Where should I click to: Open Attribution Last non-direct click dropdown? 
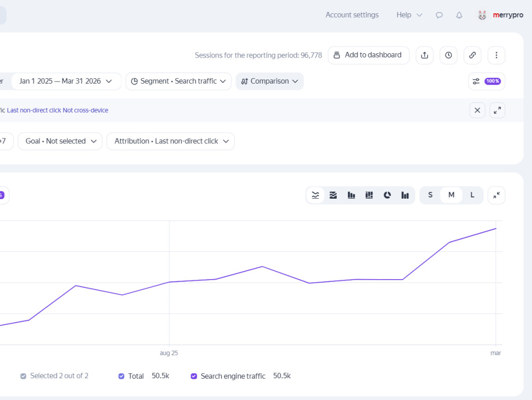[170, 141]
